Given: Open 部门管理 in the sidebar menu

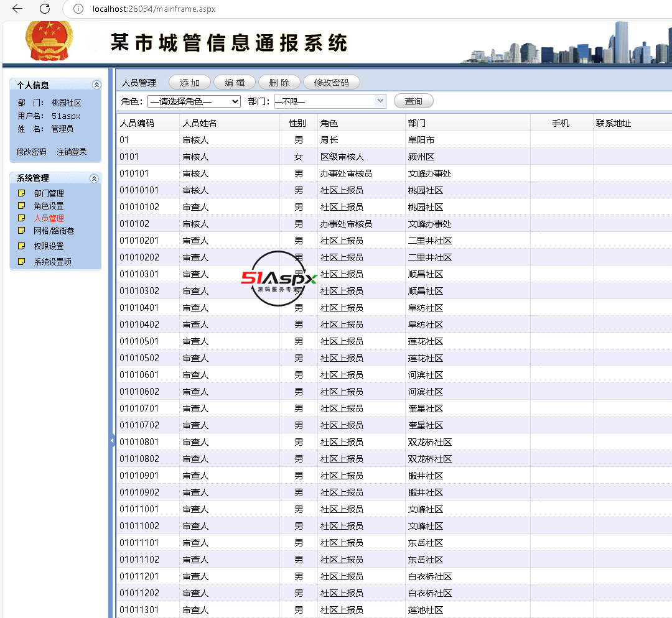Looking at the screenshot, I should coord(49,193).
